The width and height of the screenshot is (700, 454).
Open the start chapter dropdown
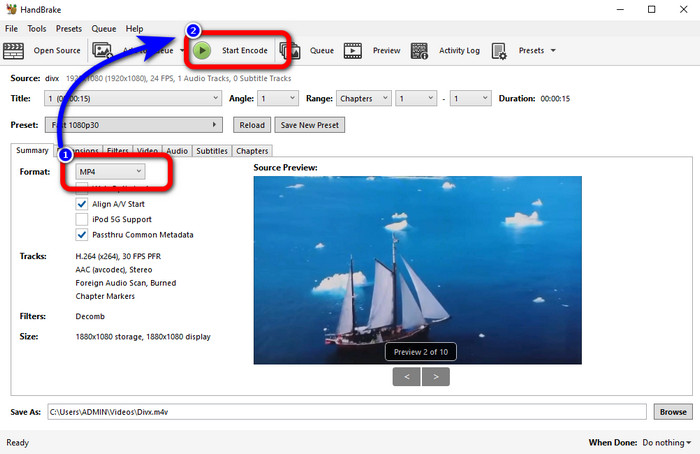pyautogui.click(x=416, y=98)
